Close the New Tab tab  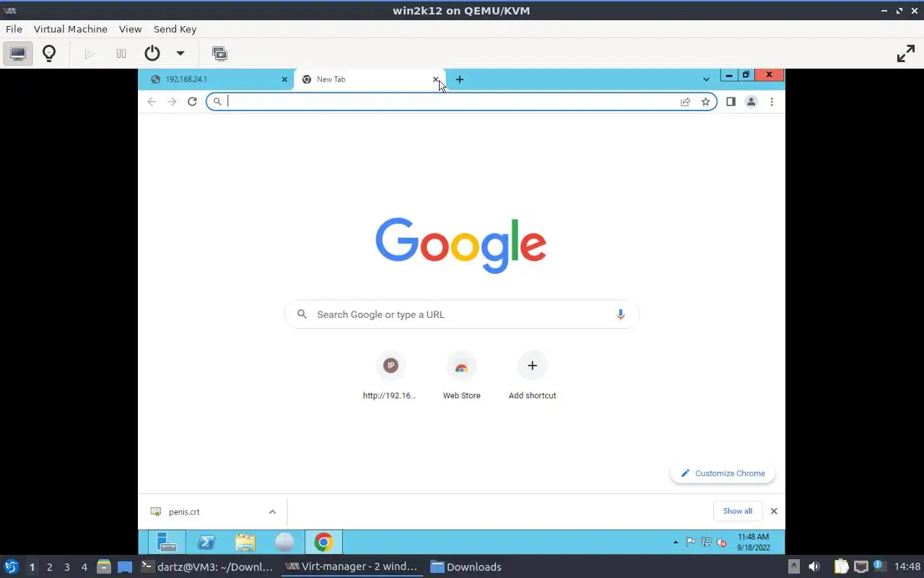coord(435,79)
